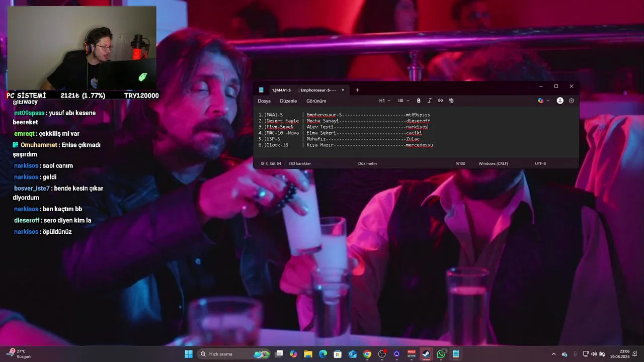Show hidden system tray icons

554,354
